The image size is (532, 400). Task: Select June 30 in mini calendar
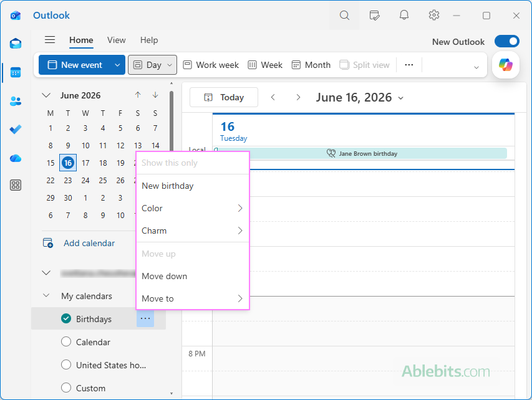pyautogui.click(x=68, y=198)
